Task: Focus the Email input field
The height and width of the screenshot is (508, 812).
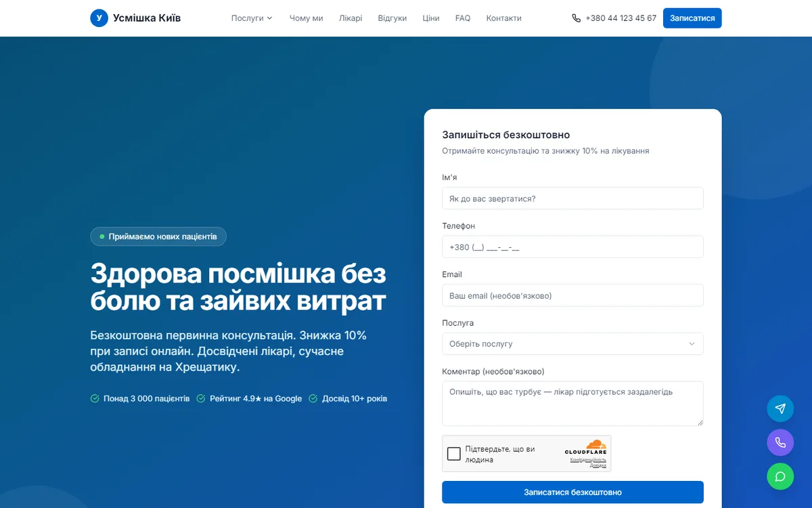Action: [572, 295]
